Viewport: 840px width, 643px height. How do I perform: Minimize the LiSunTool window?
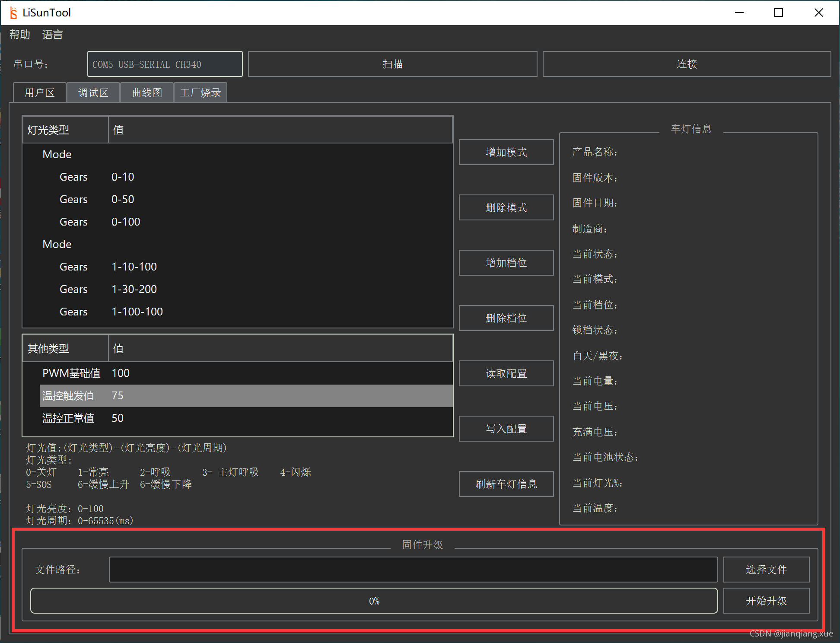(x=739, y=13)
